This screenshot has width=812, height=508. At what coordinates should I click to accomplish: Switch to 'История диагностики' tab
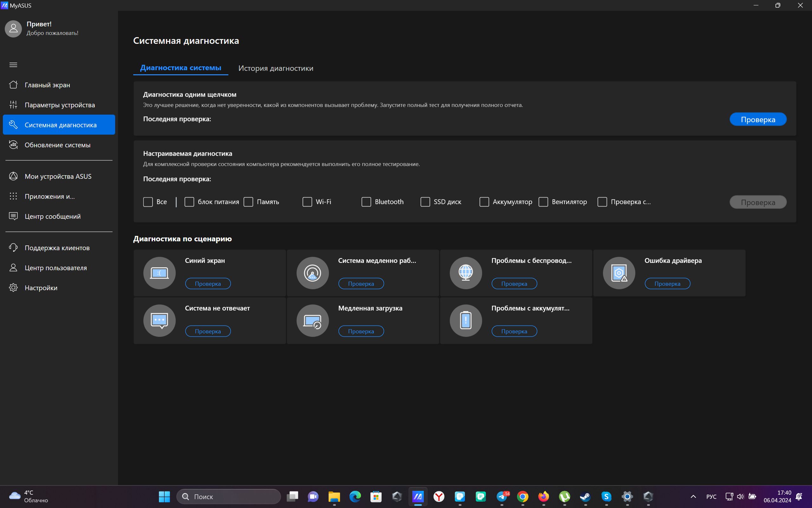click(x=276, y=68)
